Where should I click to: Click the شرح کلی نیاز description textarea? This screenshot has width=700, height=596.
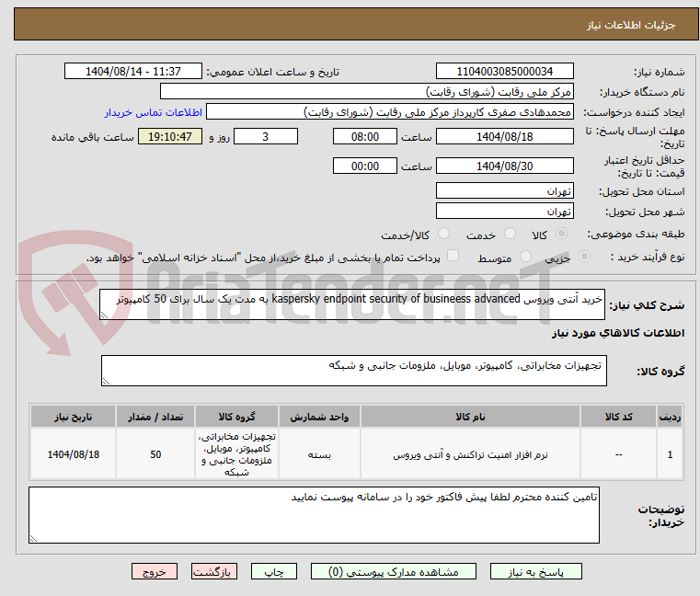352,304
